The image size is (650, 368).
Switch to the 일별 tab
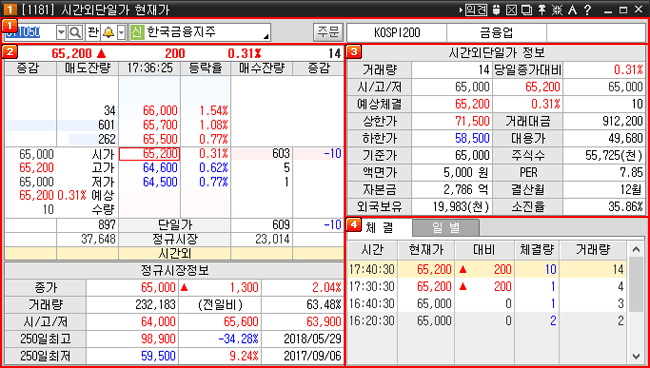pyautogui.click(x=446, y=227)
